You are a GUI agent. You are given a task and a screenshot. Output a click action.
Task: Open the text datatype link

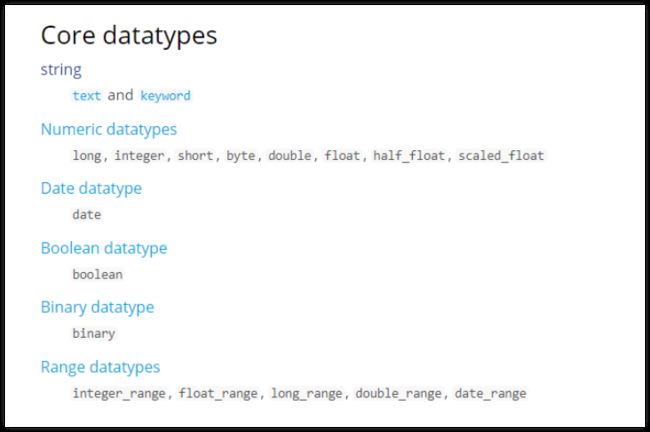[87, 96]
